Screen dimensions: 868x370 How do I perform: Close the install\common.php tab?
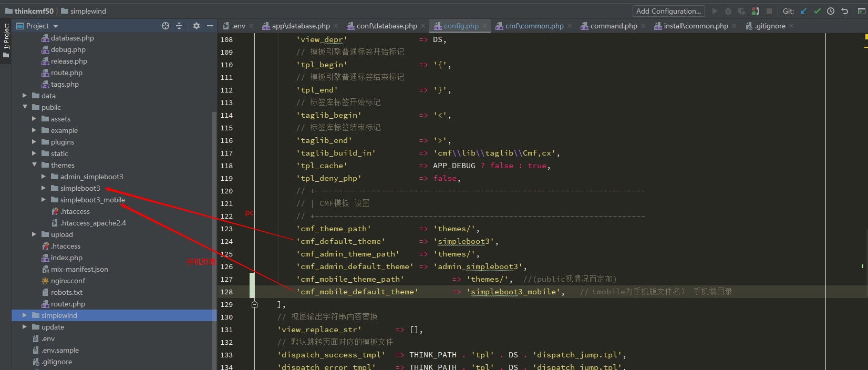(x=734, y=26)
